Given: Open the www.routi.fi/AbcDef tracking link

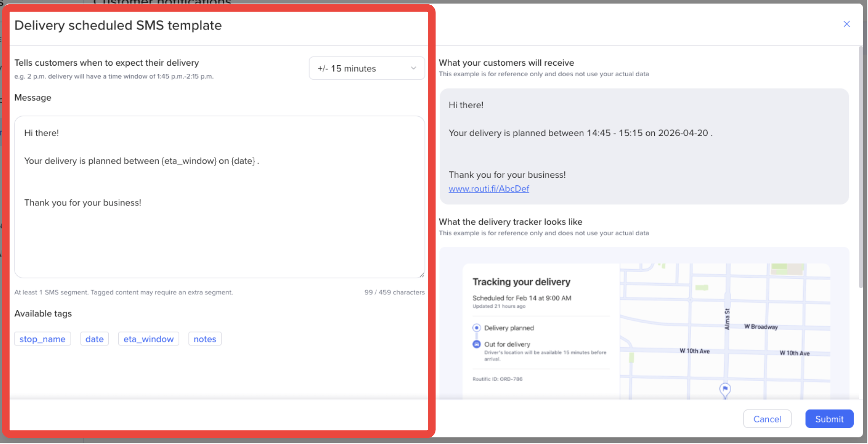Looking at the screenshot, I should (x=489, y=189).
